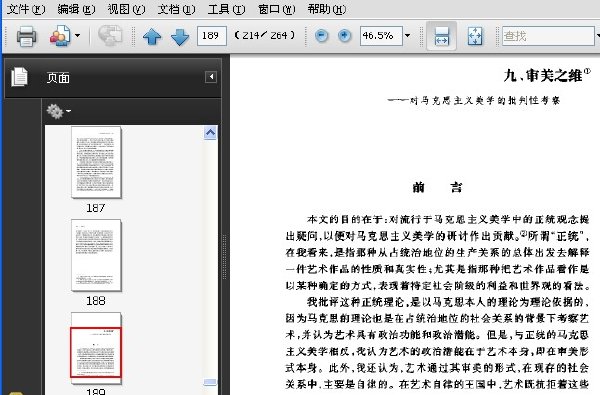This screenshot has width=600, height=395.
Task: Expand the collaborate icon dropdown arrow
Action: pos(77,36)
